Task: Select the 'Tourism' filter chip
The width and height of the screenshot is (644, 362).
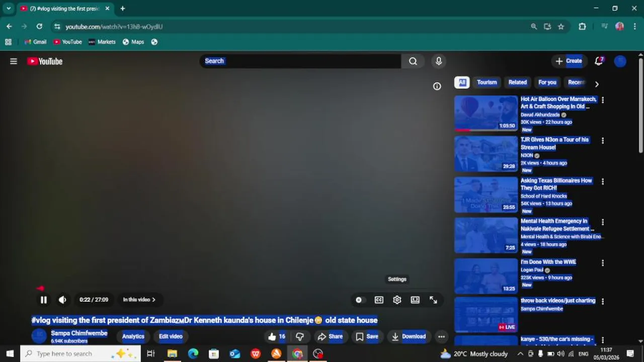Action: pos(487,82)
